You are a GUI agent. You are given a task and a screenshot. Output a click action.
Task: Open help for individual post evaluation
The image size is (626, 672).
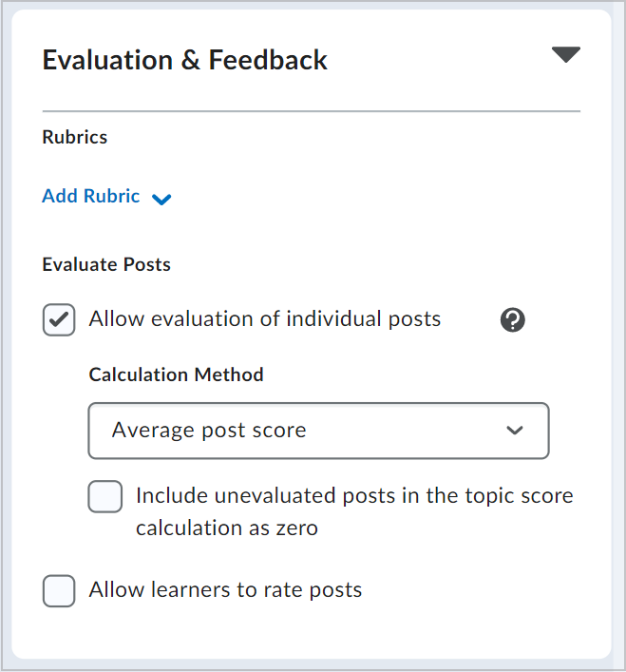[513, 319]
